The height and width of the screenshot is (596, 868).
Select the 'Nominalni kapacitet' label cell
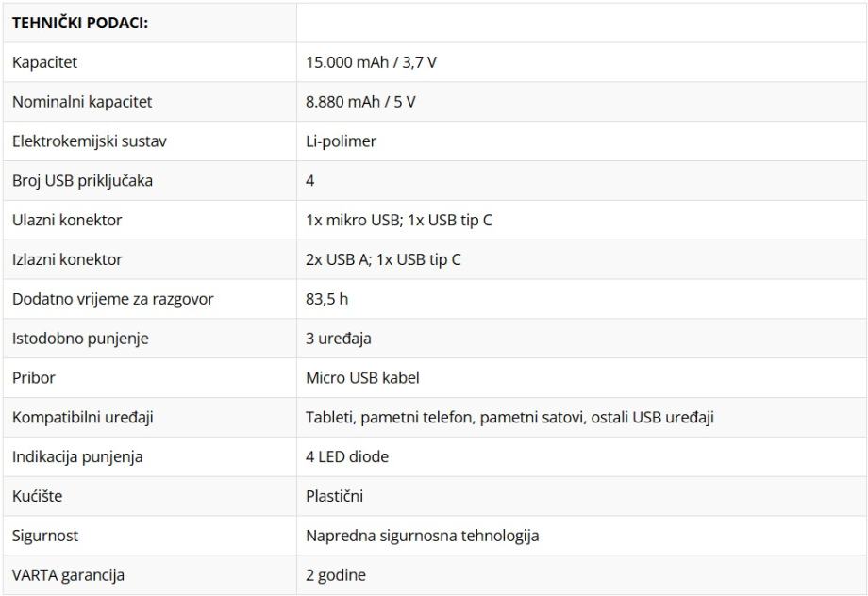tap(82, 102)
